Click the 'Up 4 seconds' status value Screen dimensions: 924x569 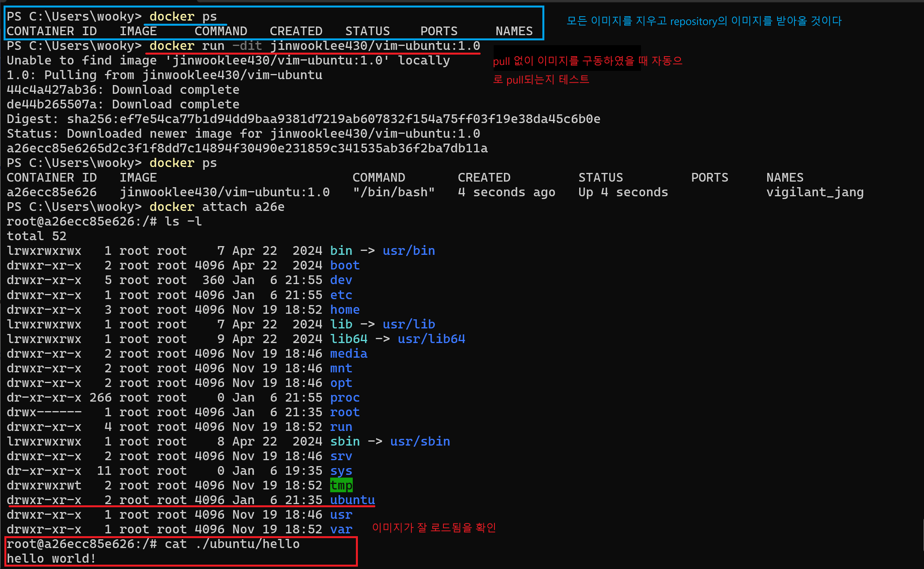(623, 192)
